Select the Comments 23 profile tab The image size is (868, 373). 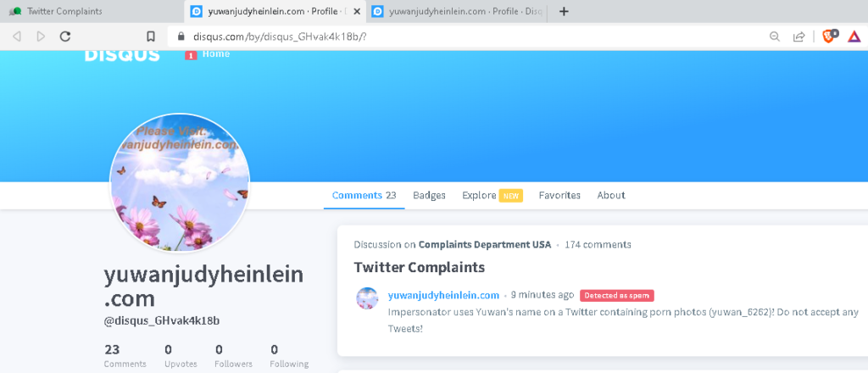(364, 195)
